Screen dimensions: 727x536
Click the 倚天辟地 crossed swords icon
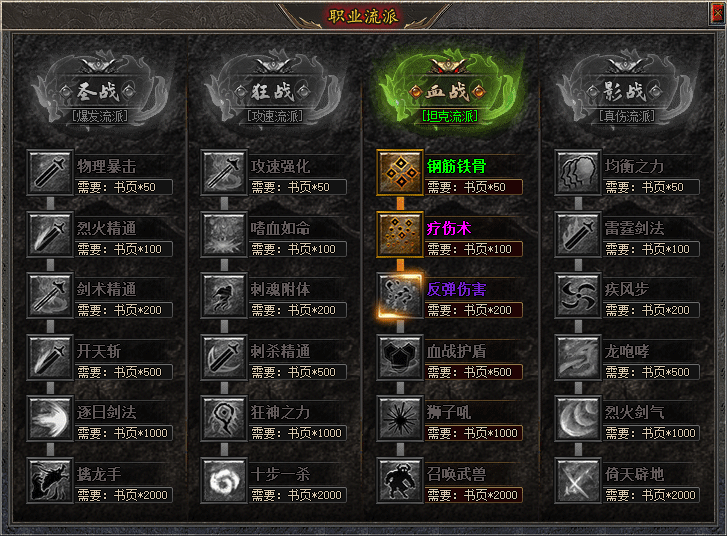(578, 480)
